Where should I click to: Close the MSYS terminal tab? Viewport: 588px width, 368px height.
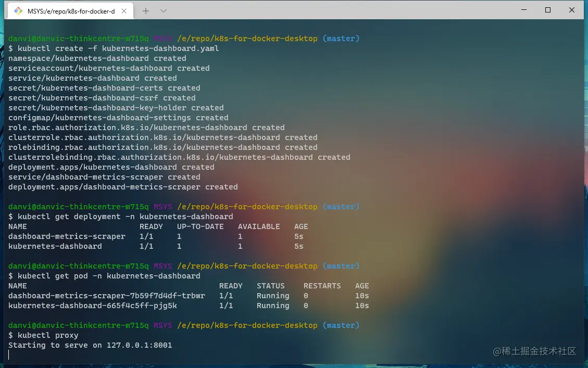point(124,11)
